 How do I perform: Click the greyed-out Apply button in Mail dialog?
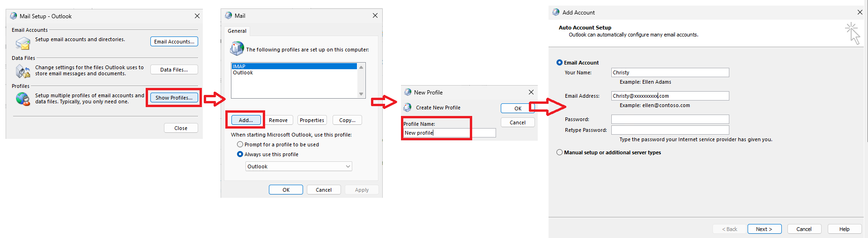click(x=362, y=190)
